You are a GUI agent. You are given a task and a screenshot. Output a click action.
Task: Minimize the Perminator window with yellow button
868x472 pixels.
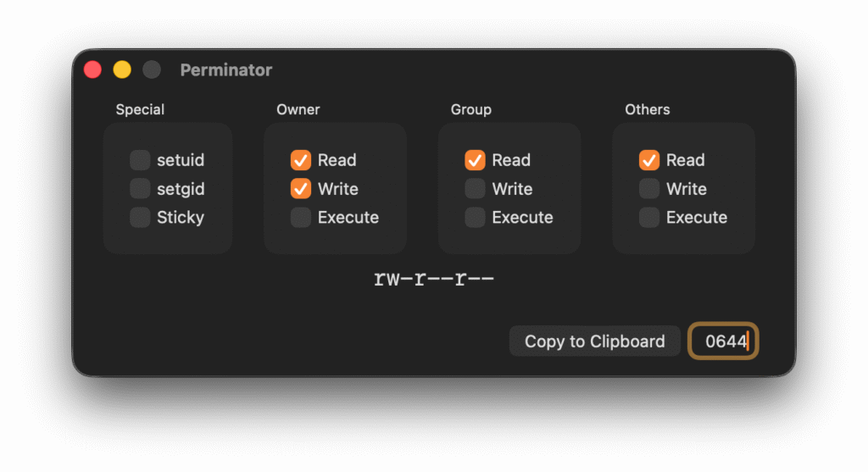[x=122, y=70]
